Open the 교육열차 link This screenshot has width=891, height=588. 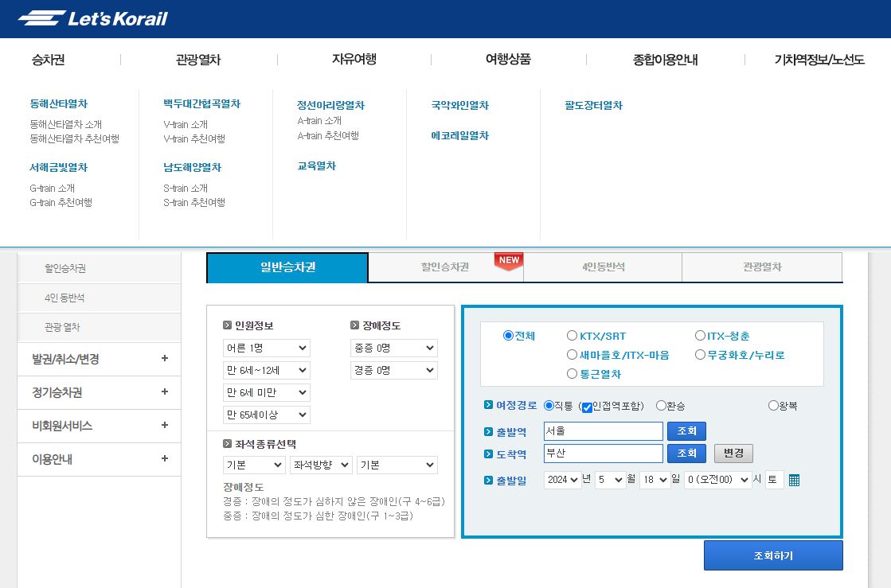(317, 165)
